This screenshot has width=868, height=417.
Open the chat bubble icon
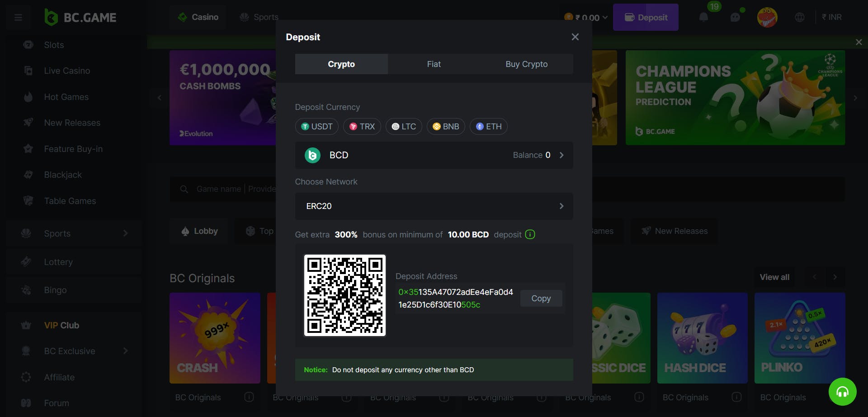735,17
